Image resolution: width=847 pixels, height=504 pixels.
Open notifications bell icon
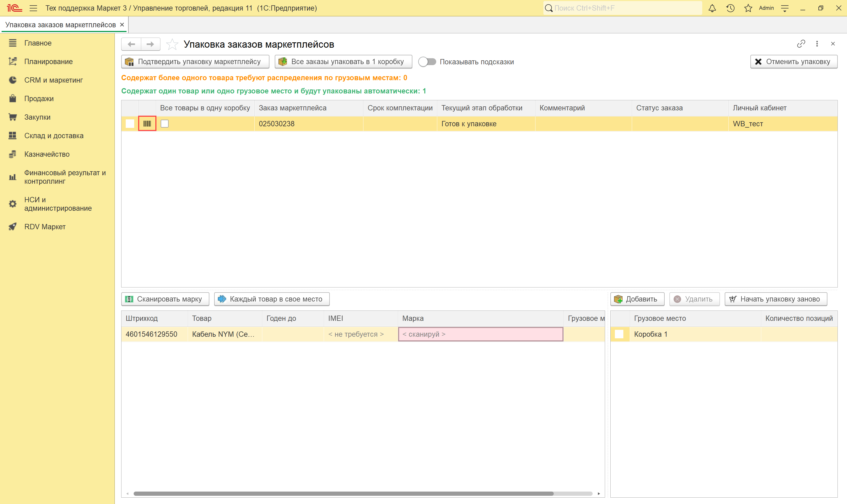pos(712,8)
